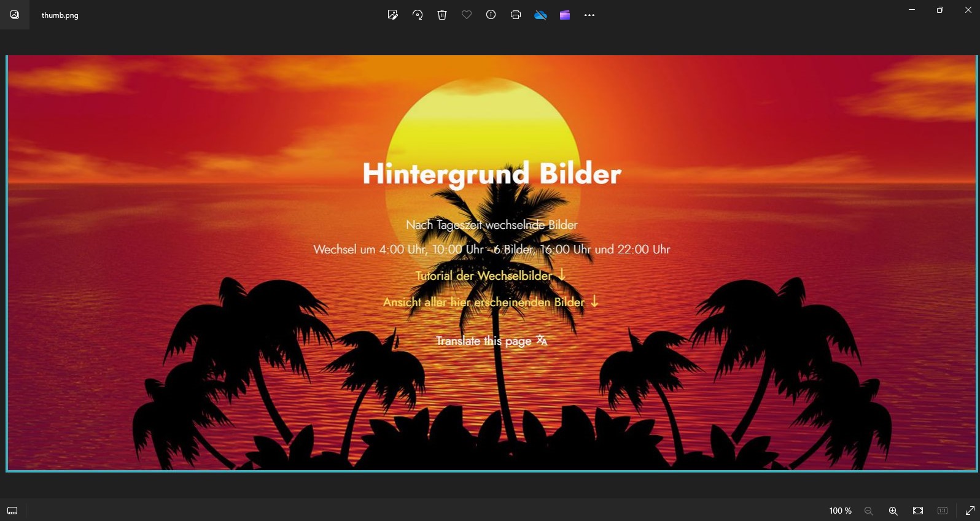Click the thumb.png file name

[60, 15]
